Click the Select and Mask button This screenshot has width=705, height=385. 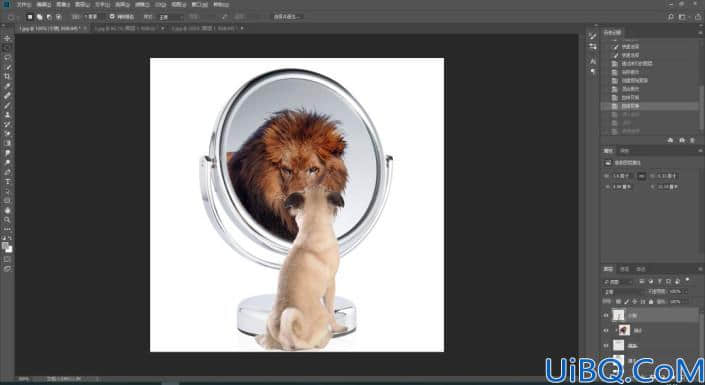(288, 17)
